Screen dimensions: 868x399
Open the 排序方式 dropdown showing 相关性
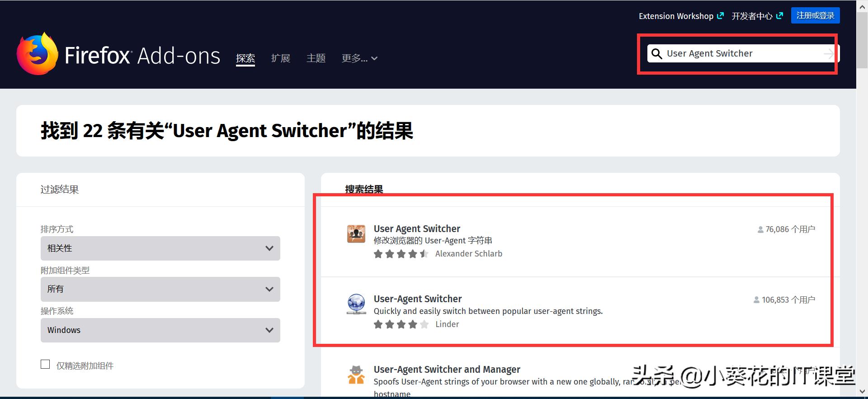(160, 248)
